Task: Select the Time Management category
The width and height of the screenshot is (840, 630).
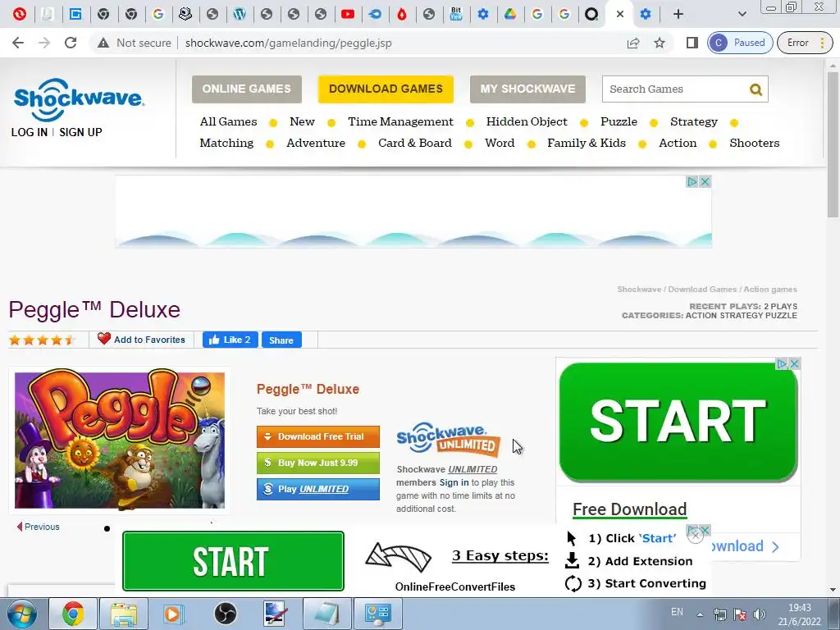Action: pyautogui.click(x=400, y=121)
